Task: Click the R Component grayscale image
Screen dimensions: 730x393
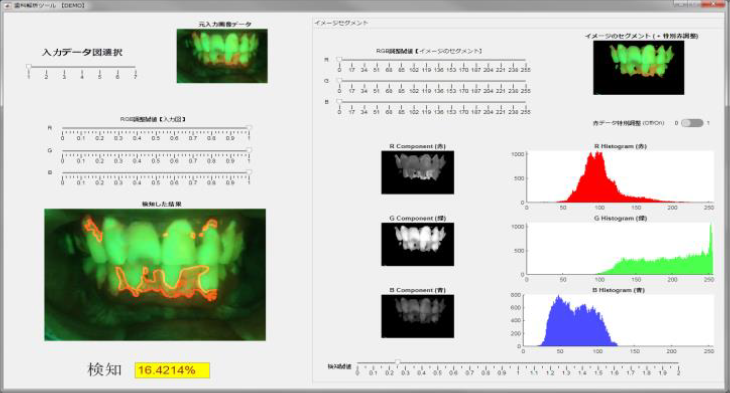Action: [418, 172]
